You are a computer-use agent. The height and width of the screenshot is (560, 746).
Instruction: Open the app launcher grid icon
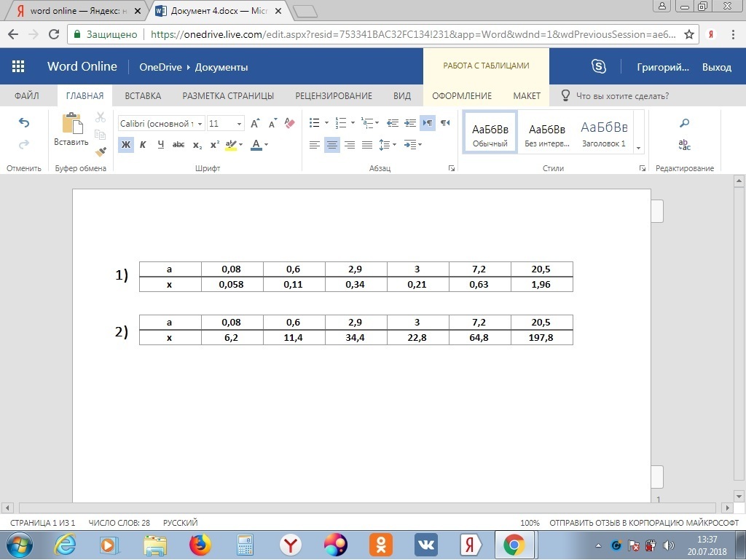tap(18, 66)
